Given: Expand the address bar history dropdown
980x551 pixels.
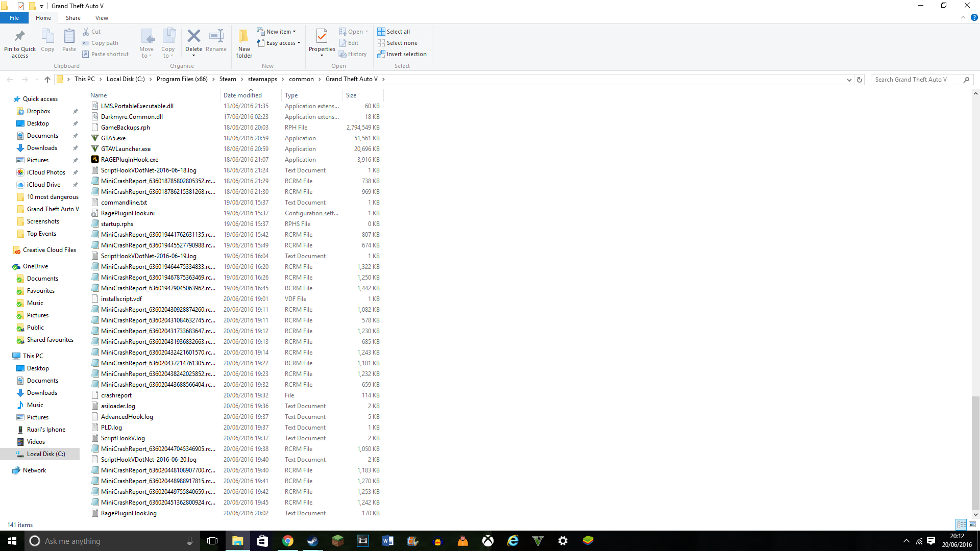Looking at the screenshot, I should click(849, 80).
